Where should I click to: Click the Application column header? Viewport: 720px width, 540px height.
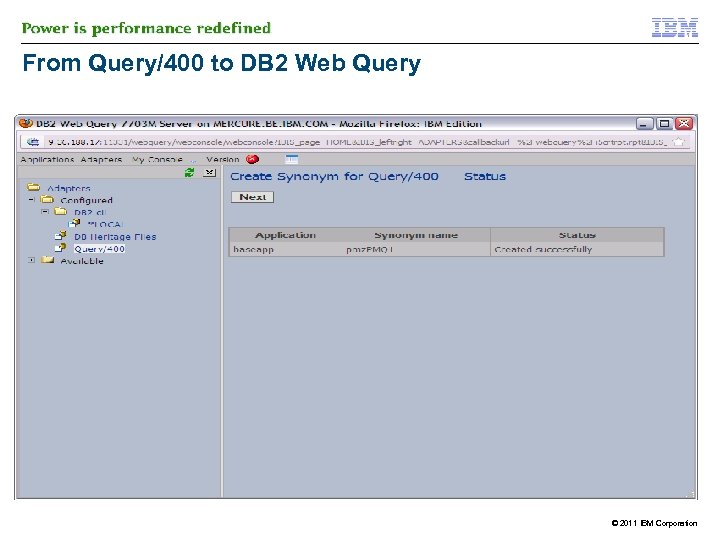pyautogui.click(x=285, y=235)
